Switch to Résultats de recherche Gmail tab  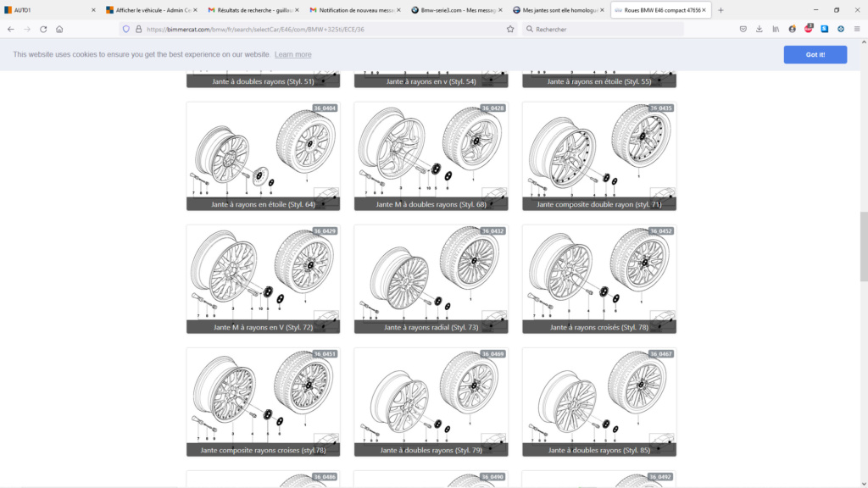click(x=253, y=10)
